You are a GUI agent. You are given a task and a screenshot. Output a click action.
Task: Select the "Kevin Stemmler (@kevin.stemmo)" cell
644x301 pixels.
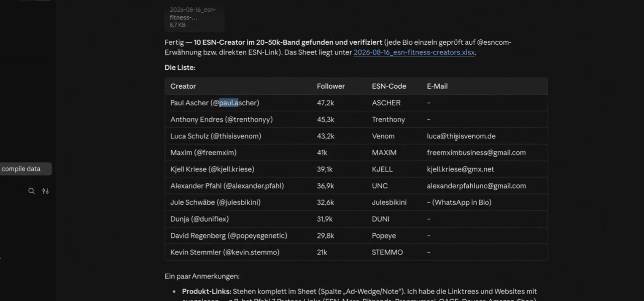pyautogui.click(x=225, y=252)
